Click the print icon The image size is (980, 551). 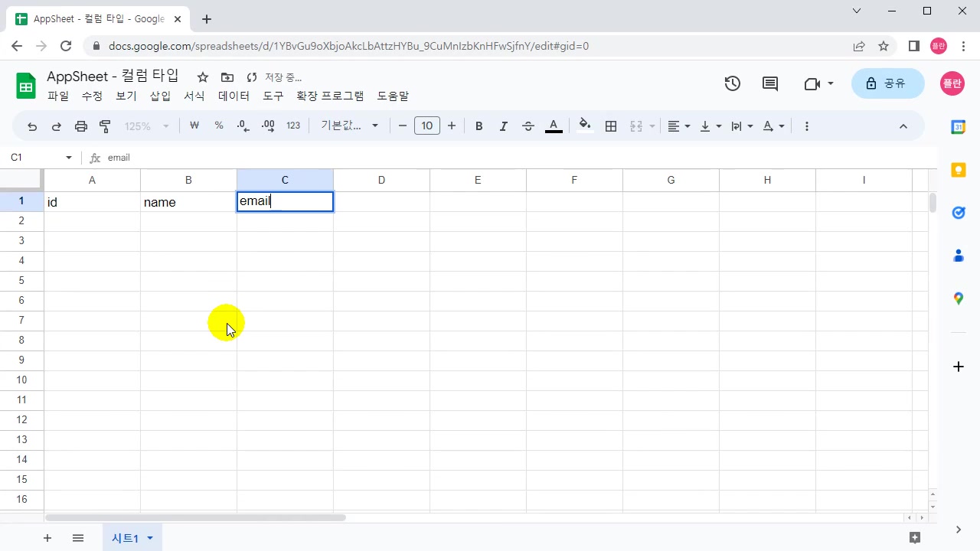tap(81, 126)
